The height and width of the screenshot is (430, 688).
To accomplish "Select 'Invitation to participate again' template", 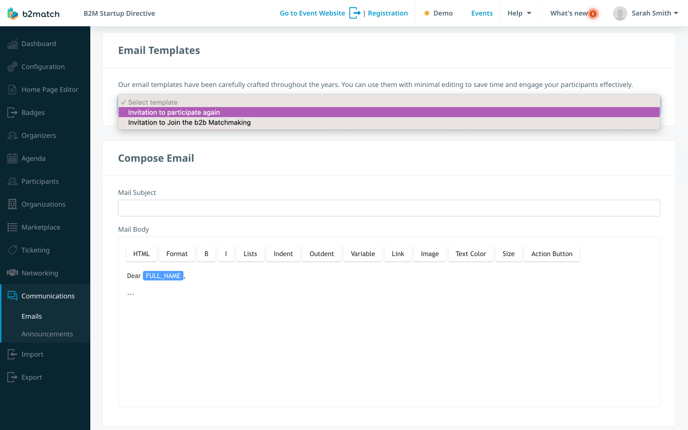I will (389, 112).
